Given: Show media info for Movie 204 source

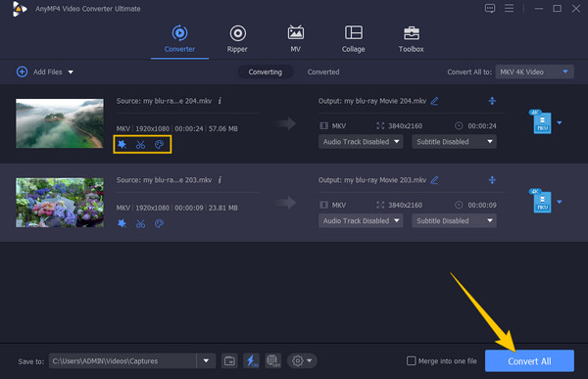Looking at the screenshot, I should [220, 101].
